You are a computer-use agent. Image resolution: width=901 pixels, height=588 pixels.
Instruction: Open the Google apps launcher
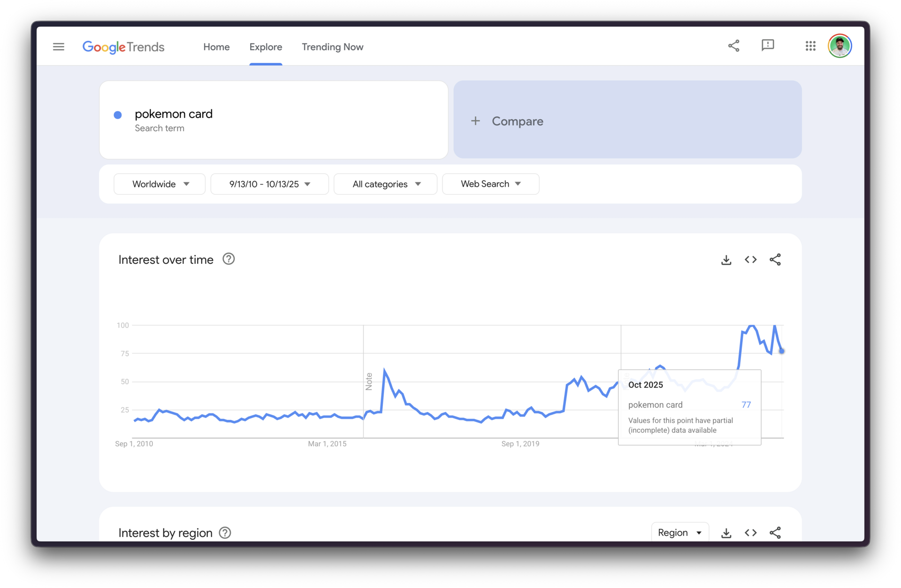point(810,46)
